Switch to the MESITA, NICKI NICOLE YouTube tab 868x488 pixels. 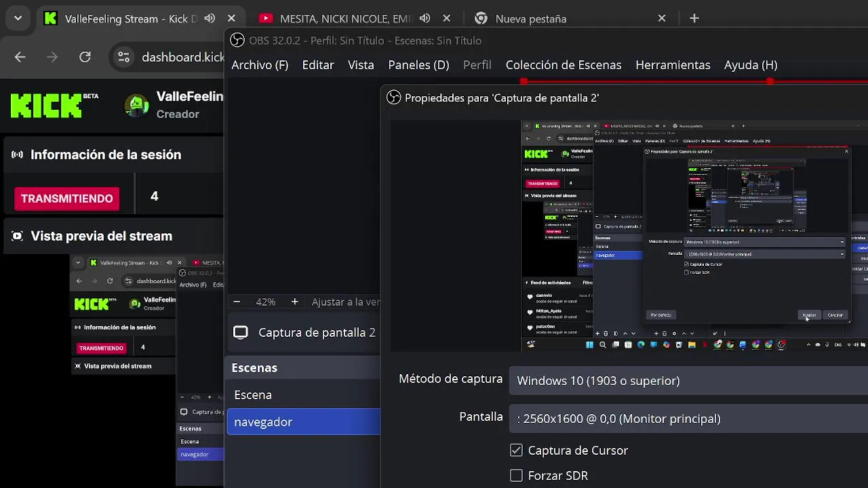point(346,18)
